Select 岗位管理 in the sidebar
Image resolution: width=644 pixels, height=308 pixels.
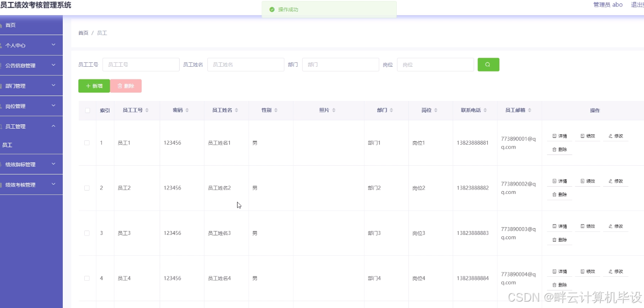31,106
